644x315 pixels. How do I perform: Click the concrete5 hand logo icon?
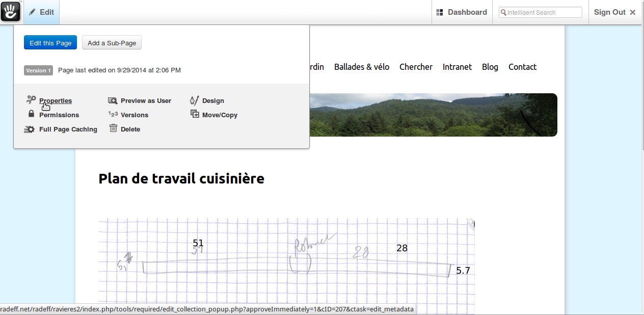point(11,11)
